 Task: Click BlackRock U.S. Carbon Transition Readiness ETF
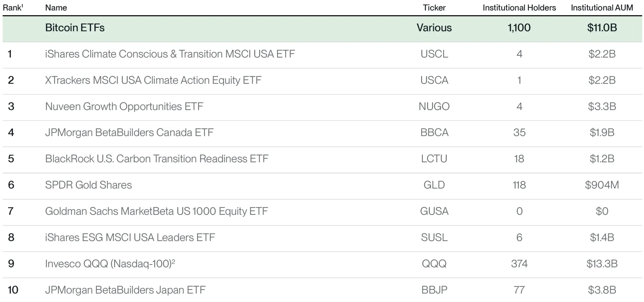[157, 159]
